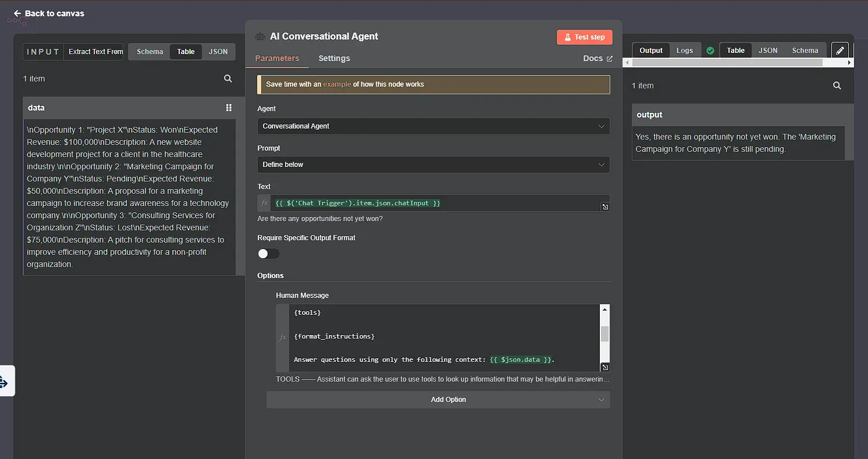Screen dimensions: 868x459
Task: Open the Conversational Agent dropdown
Action: pyautogui.click(x=433, y=126)
